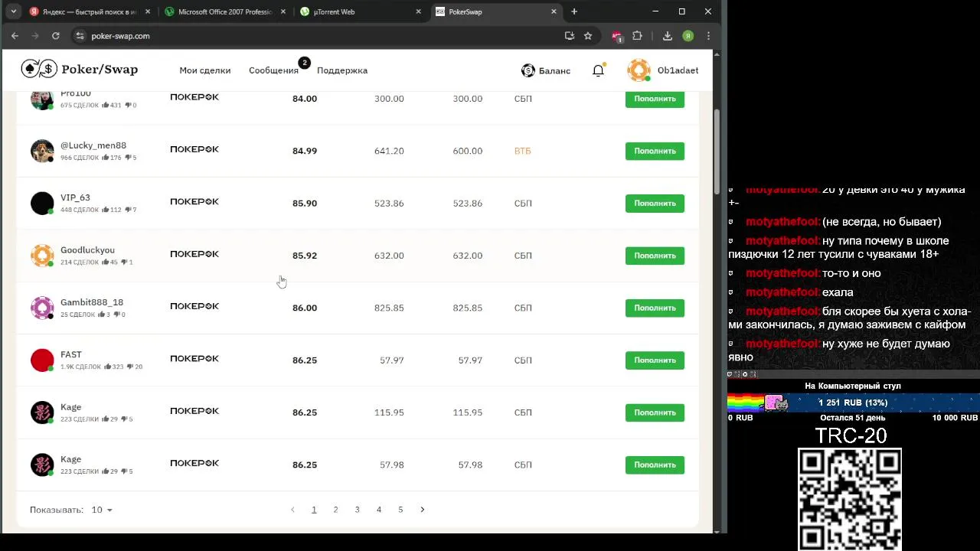Click the TRC-20 QR code

[x=850, y=499]
